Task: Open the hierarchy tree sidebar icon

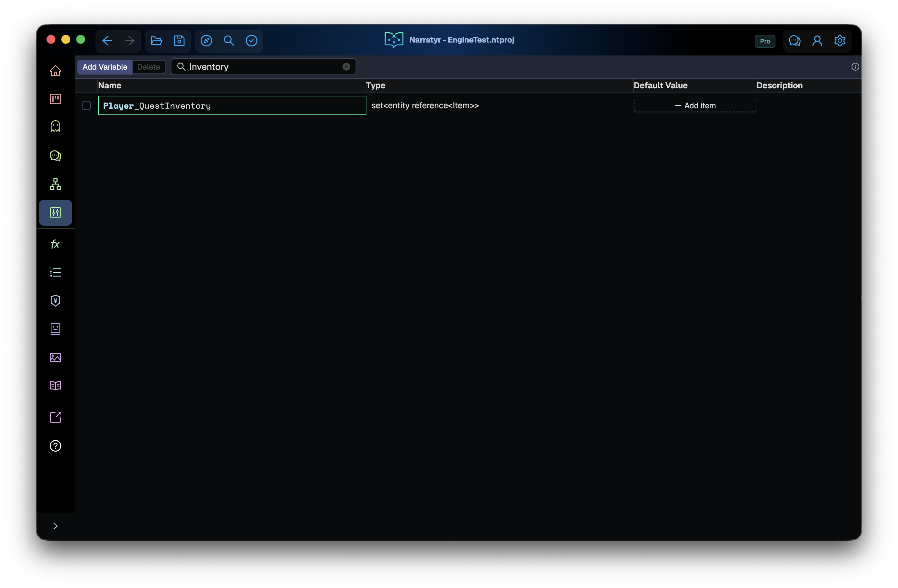Action: pyautogui.click(x=55, y=184)
